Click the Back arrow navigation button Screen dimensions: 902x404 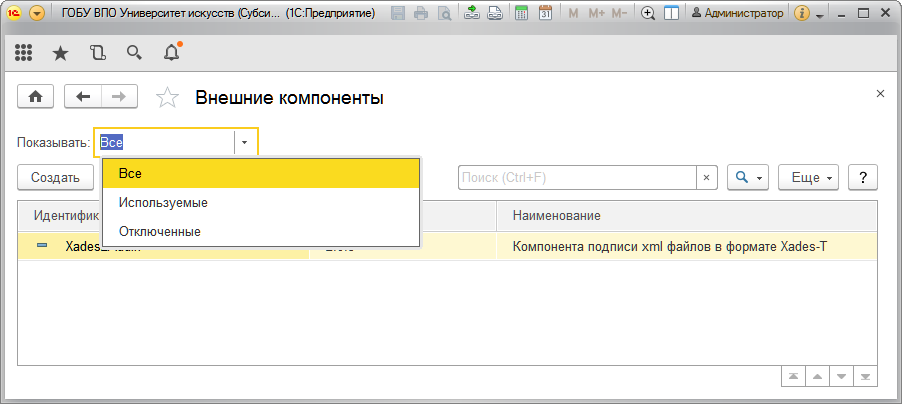(x=83, y=97)
